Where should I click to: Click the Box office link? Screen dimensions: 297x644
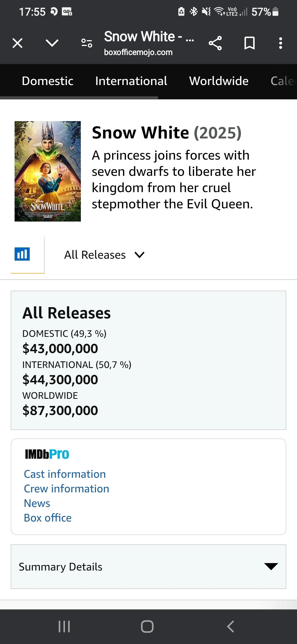pos(48,518)
